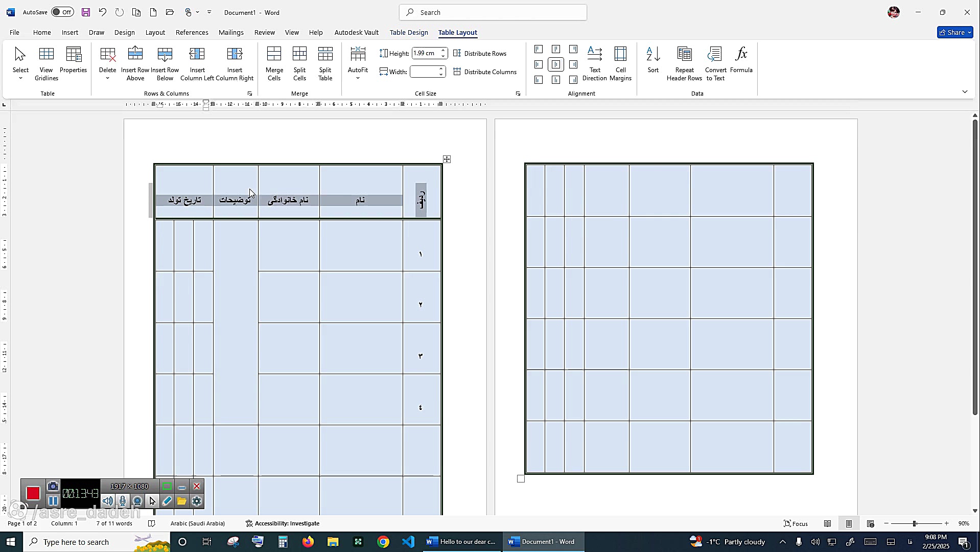Switch to the Home tab
Viewport: 980px width, 552px height.
click(x=42, y=32)
